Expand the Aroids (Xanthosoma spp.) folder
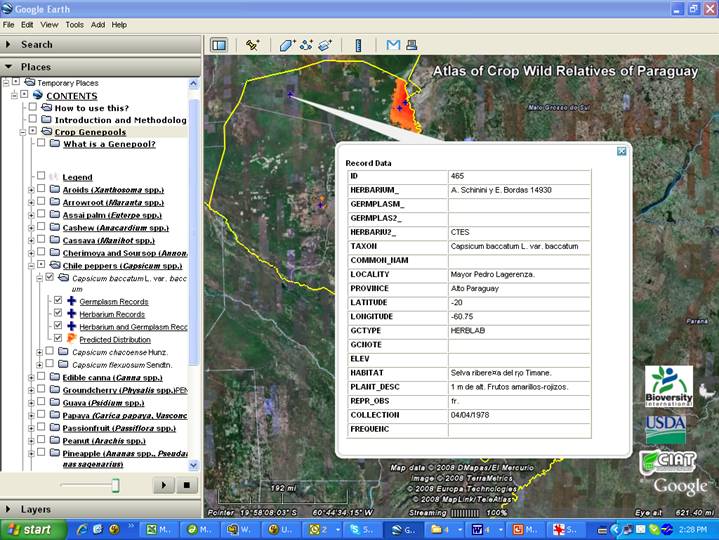The height and width of the screenshot is (540, 719). tap(31, 190)
